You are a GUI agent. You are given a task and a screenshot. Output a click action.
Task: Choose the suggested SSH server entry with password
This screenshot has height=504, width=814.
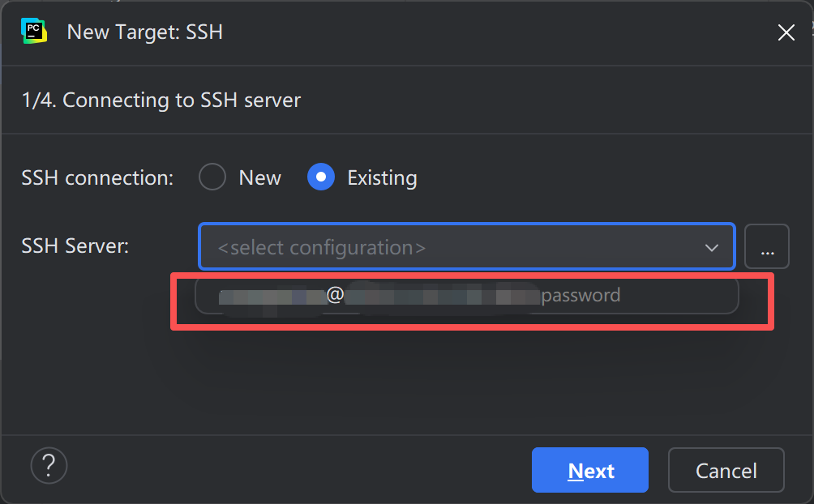point(467,295)
